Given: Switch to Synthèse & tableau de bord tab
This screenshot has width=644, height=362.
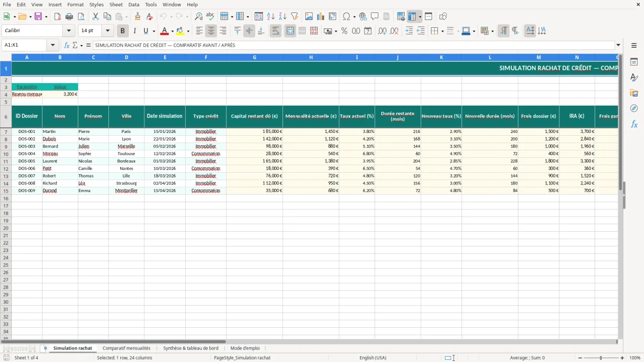Looking at the screenshot, I should 191,348.
